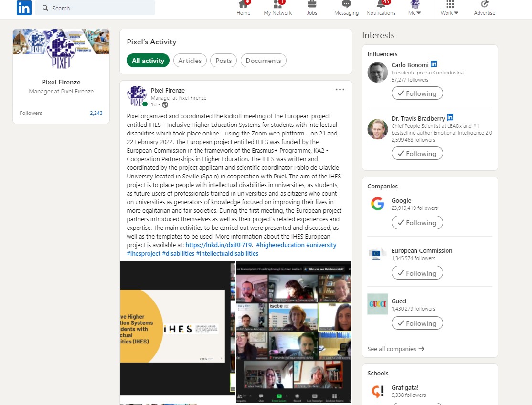This screenshot has width=532, height=405.
Task: Unfollow Google via Following button
Action: (417, 223)
